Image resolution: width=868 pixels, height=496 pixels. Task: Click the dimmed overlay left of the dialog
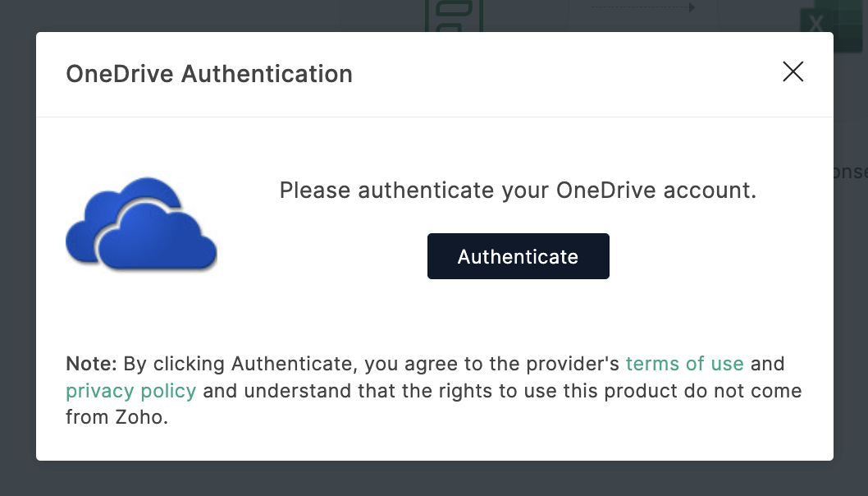[18, 248]
